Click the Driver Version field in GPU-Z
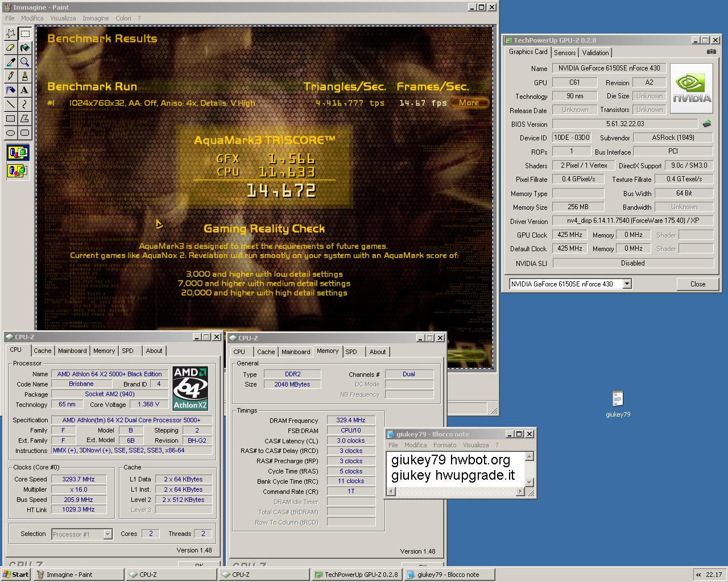This screenshot has width=728, height=582. (x=632, y=221)
